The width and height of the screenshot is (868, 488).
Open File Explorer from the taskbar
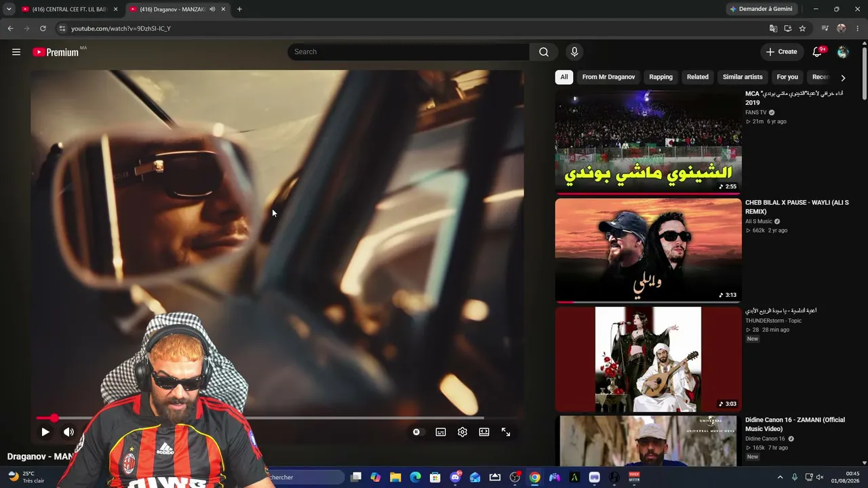point(395,477)
